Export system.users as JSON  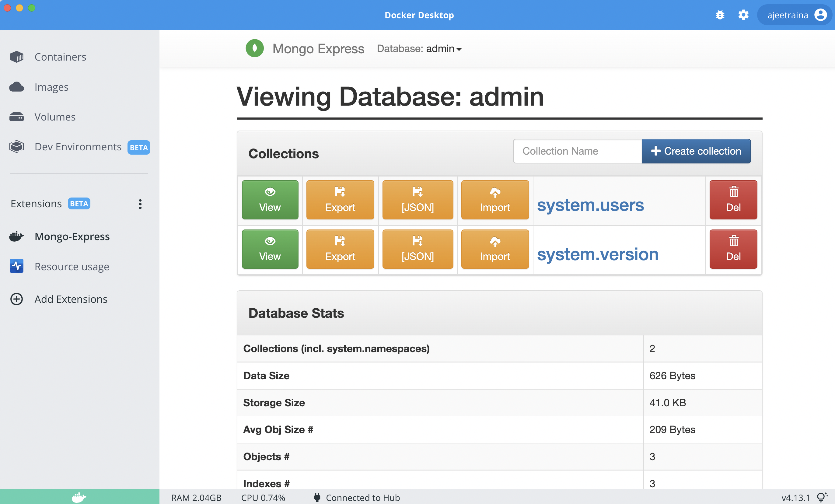tap(417, 200)
